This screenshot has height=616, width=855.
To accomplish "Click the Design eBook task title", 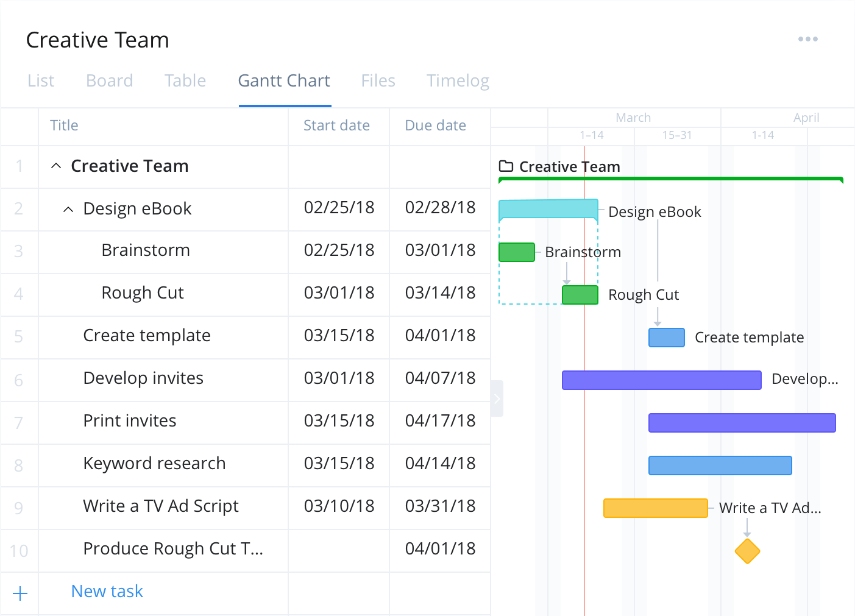I will [x=137, y=209].
